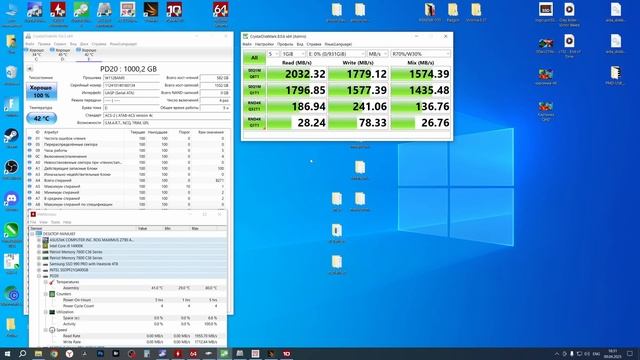Screen dimensions: 640x360
Task: Collapse the Counters group in HWMonitor
Action: [x=46, y=294]
